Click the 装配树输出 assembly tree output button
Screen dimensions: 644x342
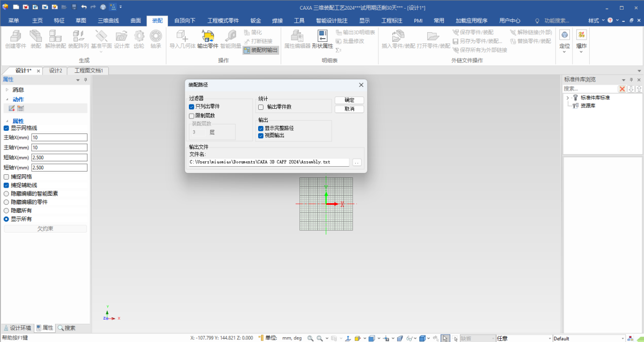[261, 50]
